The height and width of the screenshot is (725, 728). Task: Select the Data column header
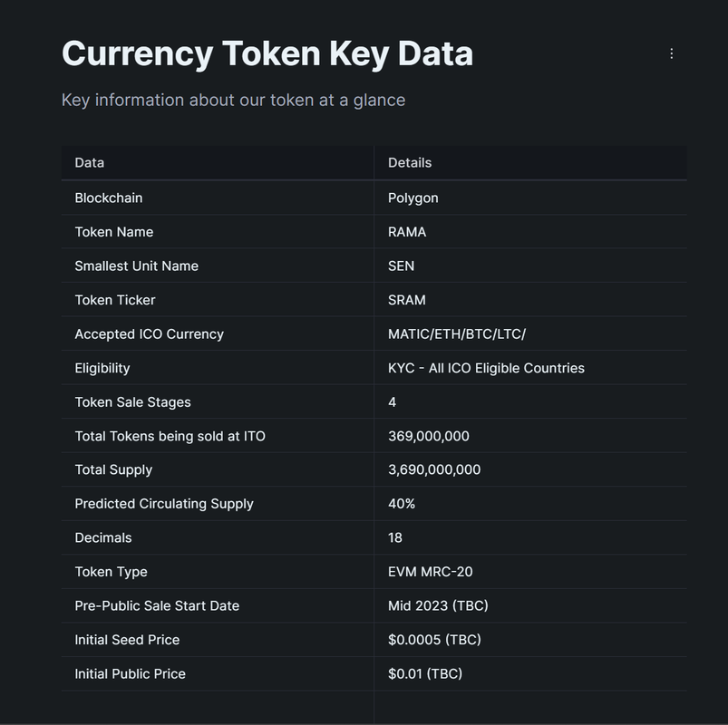point(90,163)
